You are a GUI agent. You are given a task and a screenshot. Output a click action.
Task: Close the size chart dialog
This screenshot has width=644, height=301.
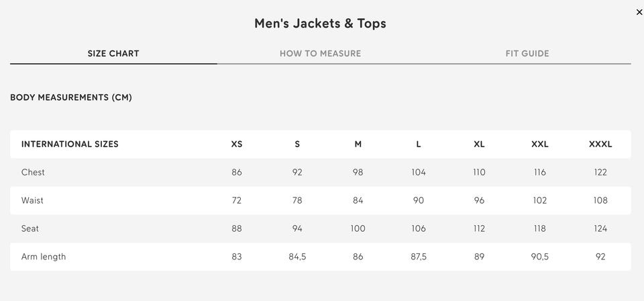pyautogui.click(x=639, y=12)
